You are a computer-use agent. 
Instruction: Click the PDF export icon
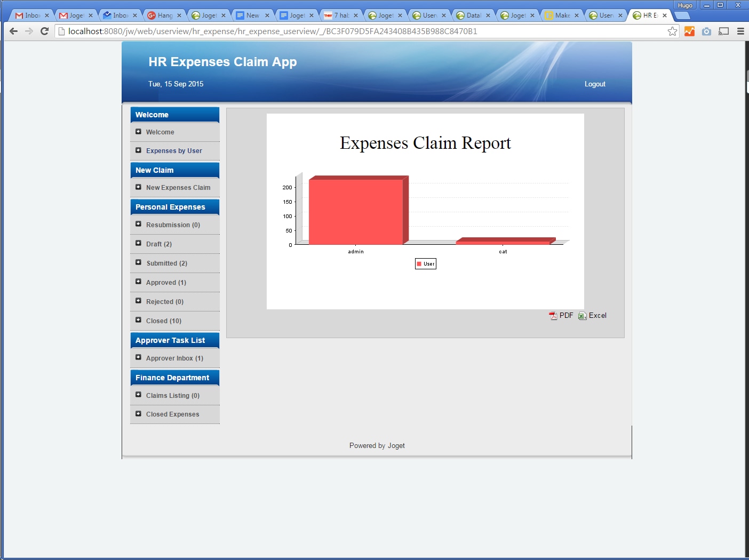tap(553, 316)
